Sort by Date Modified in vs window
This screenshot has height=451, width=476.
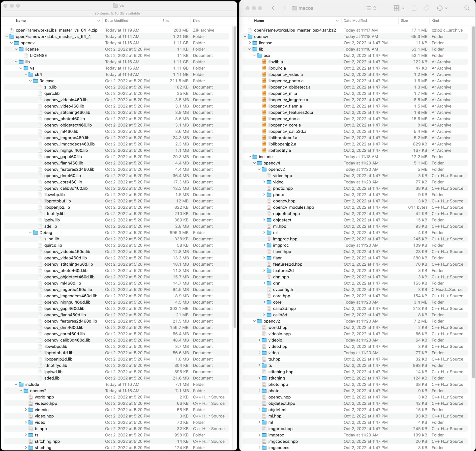tap(117, 21)
